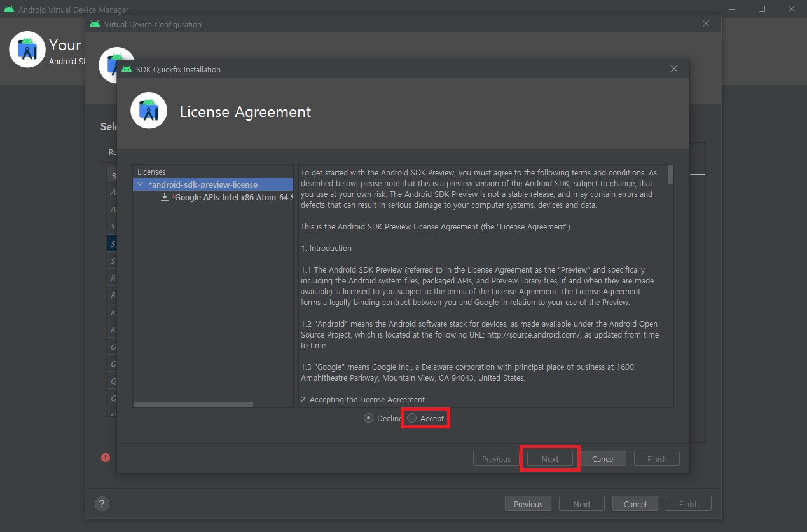Close the SDK Quickfix Installation dialog
The width and height of the screenshot is (807, 532).
click(674, 69)
